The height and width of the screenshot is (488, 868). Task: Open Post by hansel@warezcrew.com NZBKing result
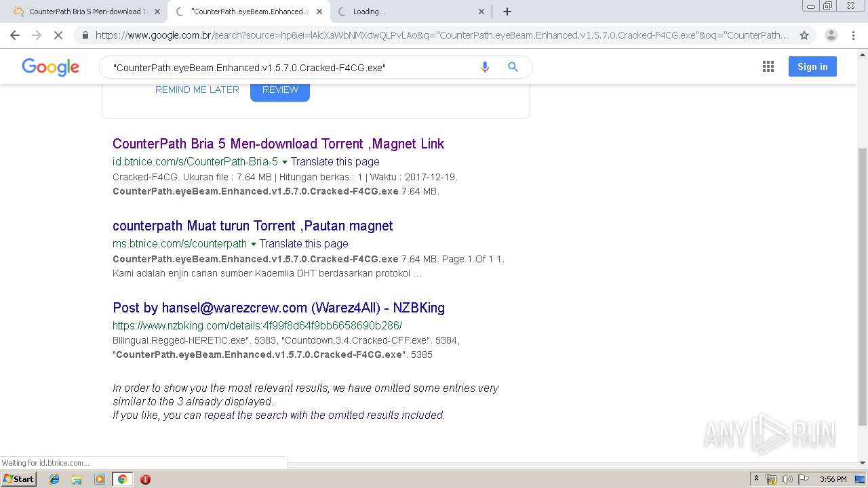[x=279, y=308]
